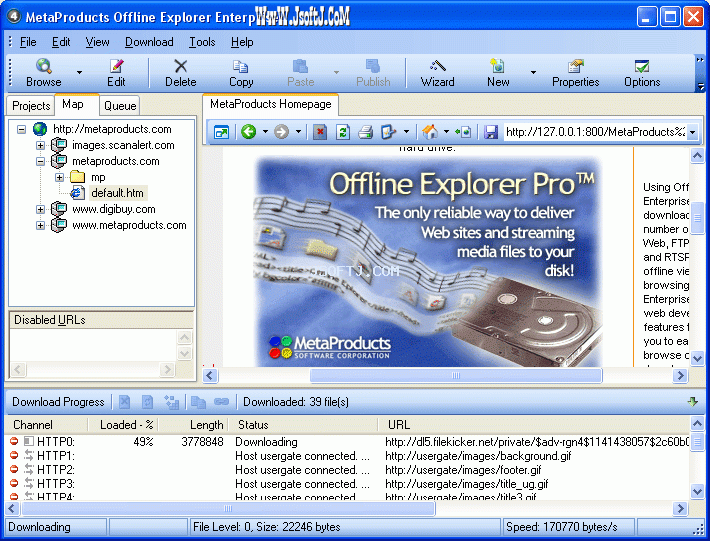Click the abort-all downloads icon in Download Progress

click(125, 402)
